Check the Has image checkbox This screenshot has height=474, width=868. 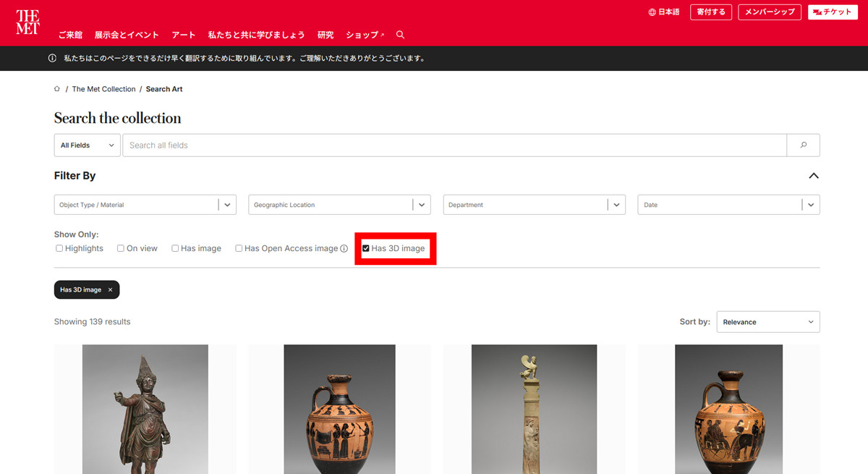175,249
